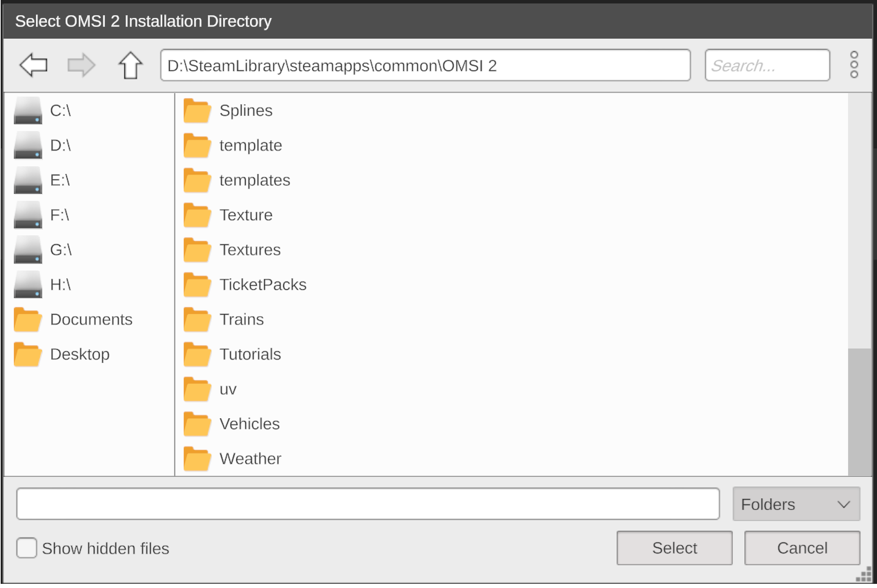
Task: Select the Textures folder name
Action: point(250,250)
